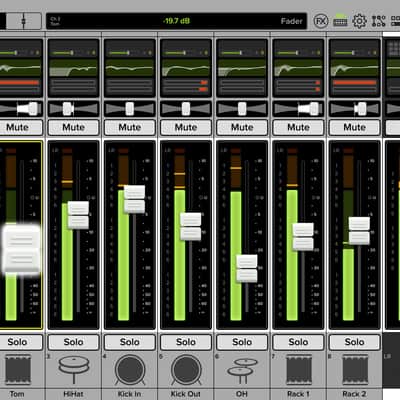Click the HiHat volume fader cap
This screenshot has height=400, width=400.
pos(78,215)
